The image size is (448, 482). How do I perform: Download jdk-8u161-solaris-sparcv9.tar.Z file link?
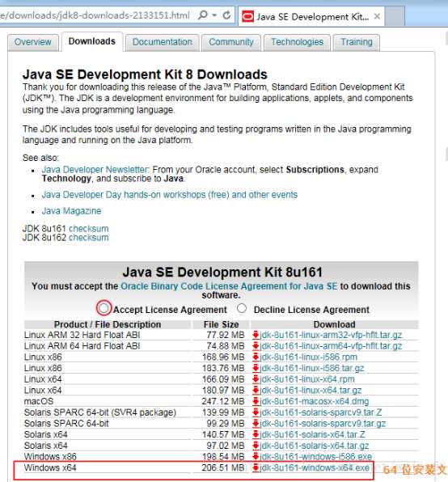(x=321, y=412)
